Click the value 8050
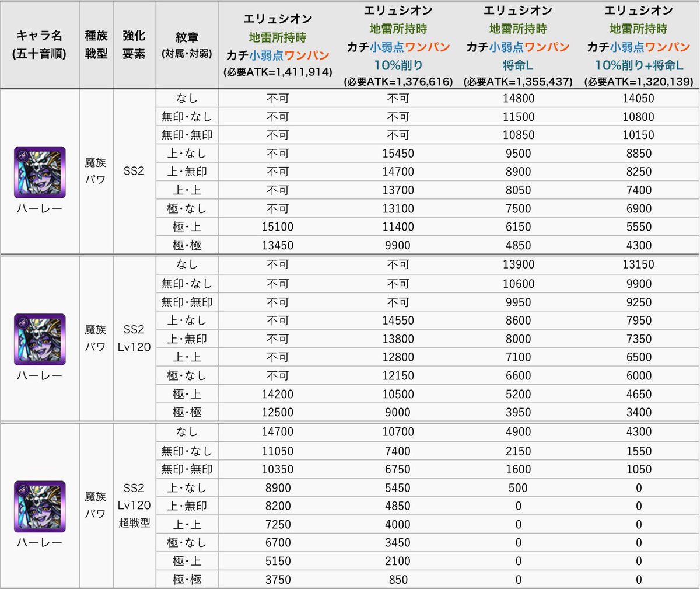This screenshot has width=700, height=589. pos(519,190)
